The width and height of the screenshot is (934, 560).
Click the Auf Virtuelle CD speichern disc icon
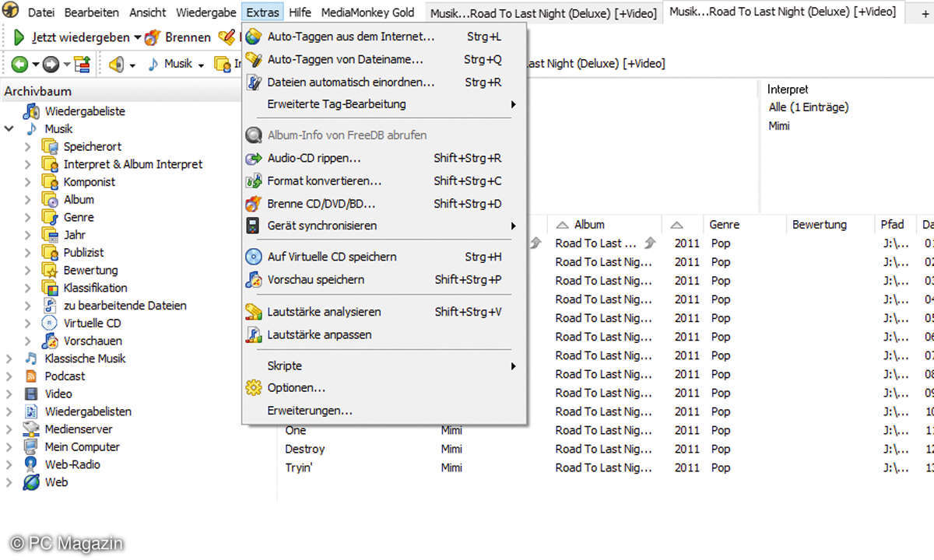click(254, 257)
